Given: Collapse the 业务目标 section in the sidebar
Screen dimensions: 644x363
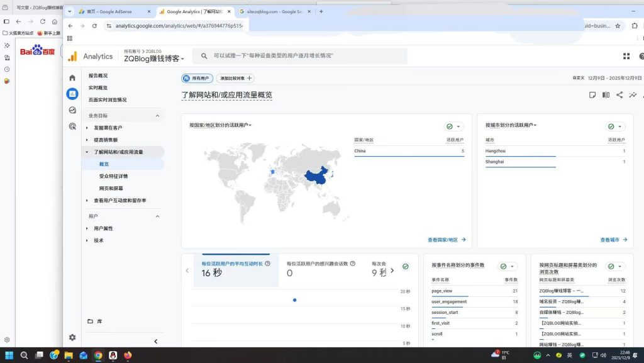Looking at the screenshot, I should pos(157,115).
